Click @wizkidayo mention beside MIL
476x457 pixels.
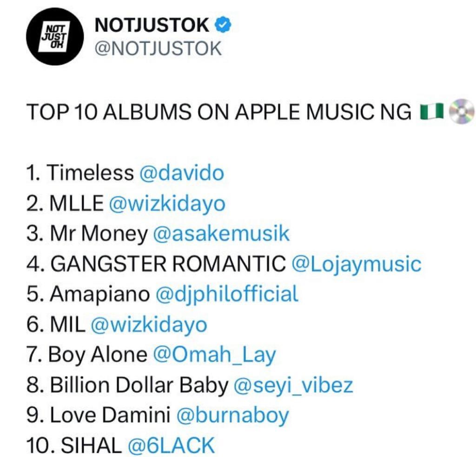(149, 325)
